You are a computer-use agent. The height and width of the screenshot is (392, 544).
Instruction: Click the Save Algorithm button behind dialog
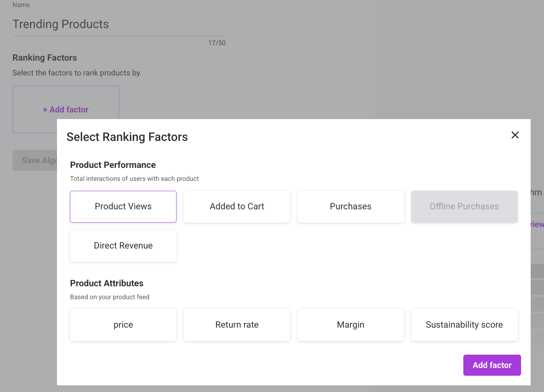pos(35,160)
